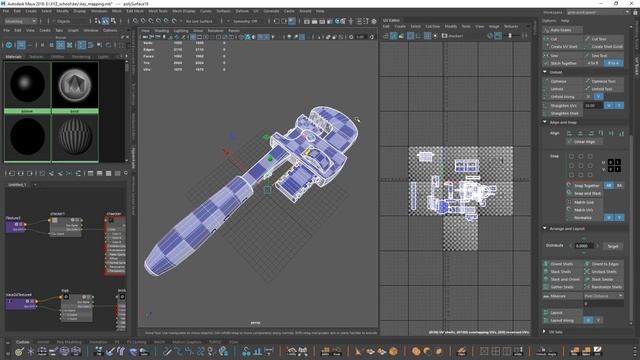The width and height of the screenshot is (640, 360).
Task: Switch to Hypershade Textures tab
Action: point(36,57)
